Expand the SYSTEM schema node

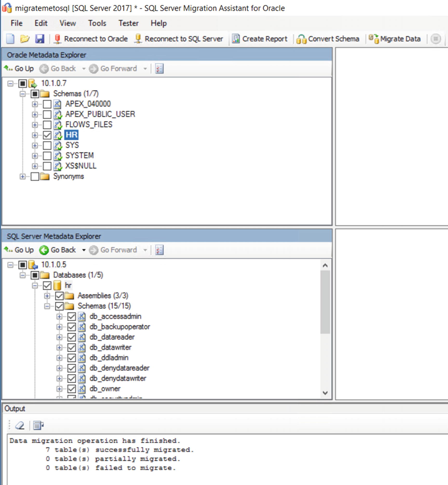(35, 156)
